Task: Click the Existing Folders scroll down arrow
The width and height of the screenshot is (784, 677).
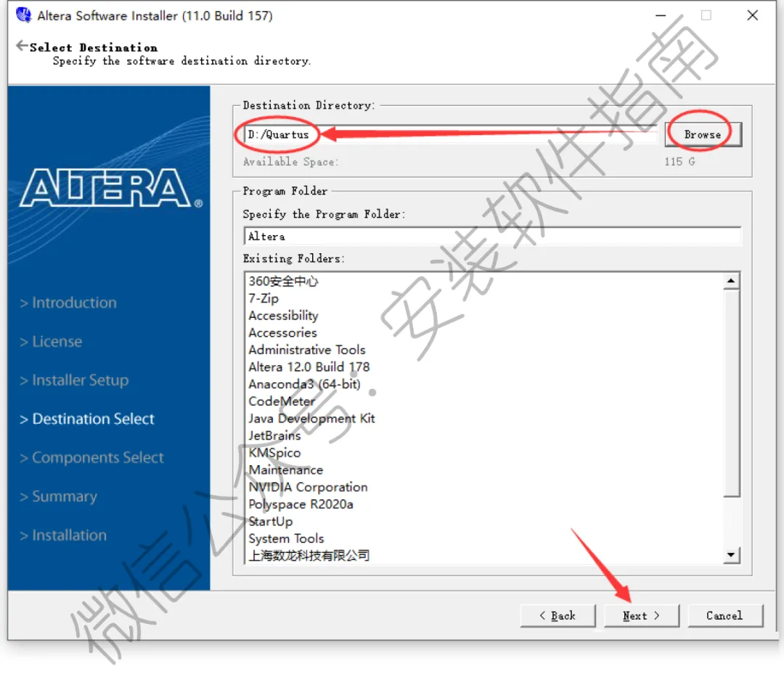Action: point(731,554)
